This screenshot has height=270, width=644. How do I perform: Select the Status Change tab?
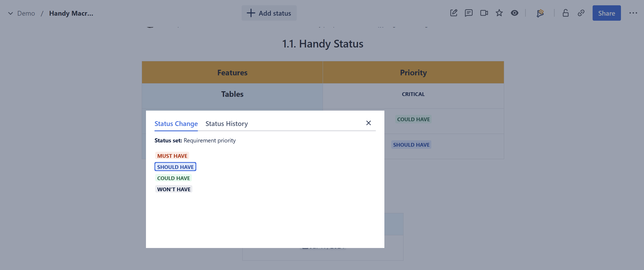pyautogui.click(x=176, y=124)
